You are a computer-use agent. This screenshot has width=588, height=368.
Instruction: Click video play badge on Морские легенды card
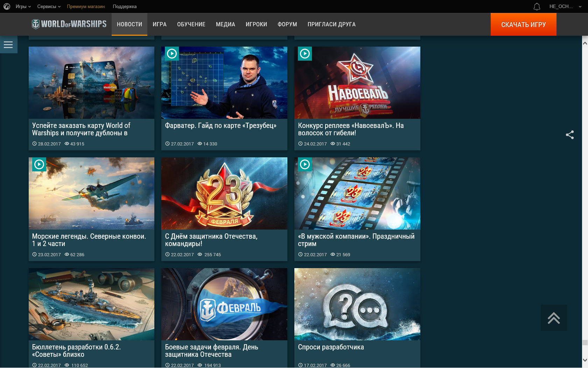39,164
